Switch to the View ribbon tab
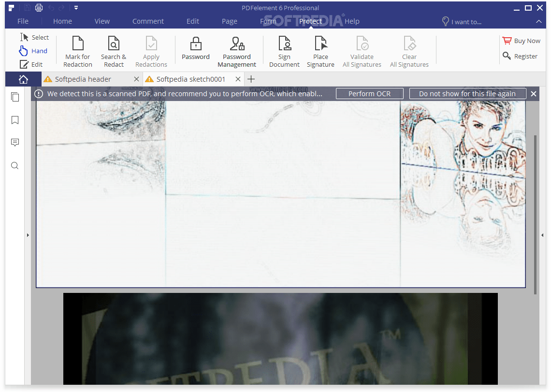 pos(102,21)
